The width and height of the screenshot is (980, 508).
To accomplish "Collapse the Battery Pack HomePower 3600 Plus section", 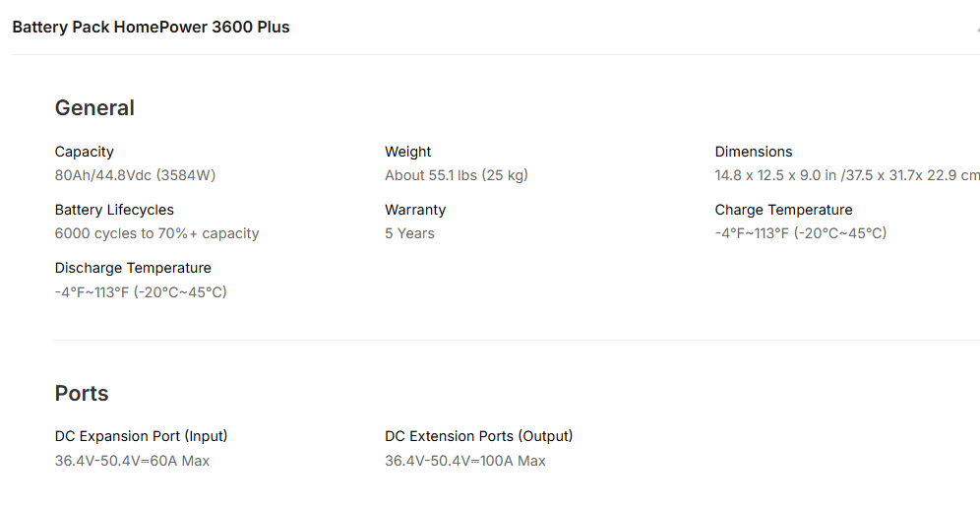I will click(977, 28).
